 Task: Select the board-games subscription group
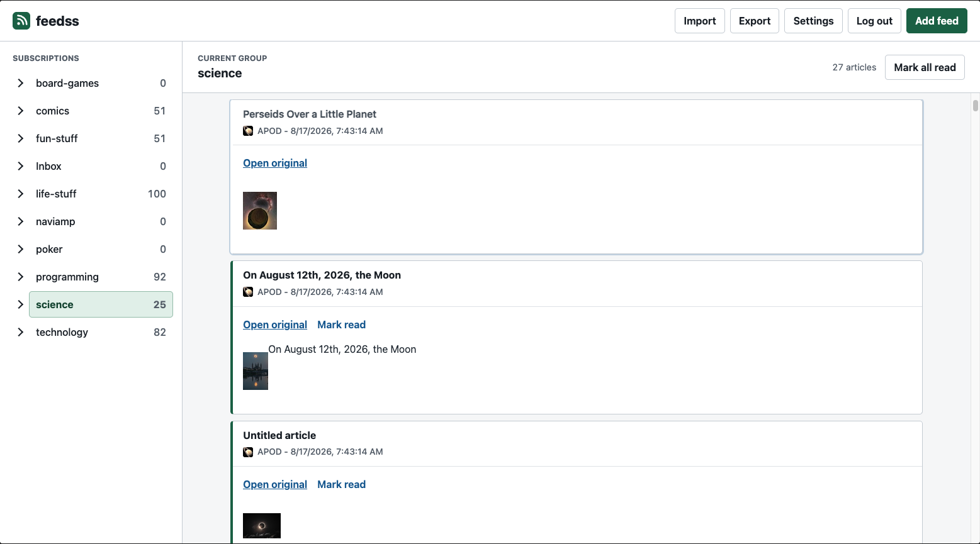click(x=101, y=83)
